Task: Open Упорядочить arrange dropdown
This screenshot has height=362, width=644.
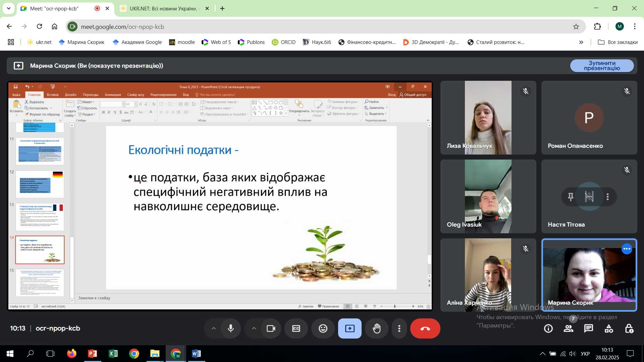Action: tap(299, 108)
